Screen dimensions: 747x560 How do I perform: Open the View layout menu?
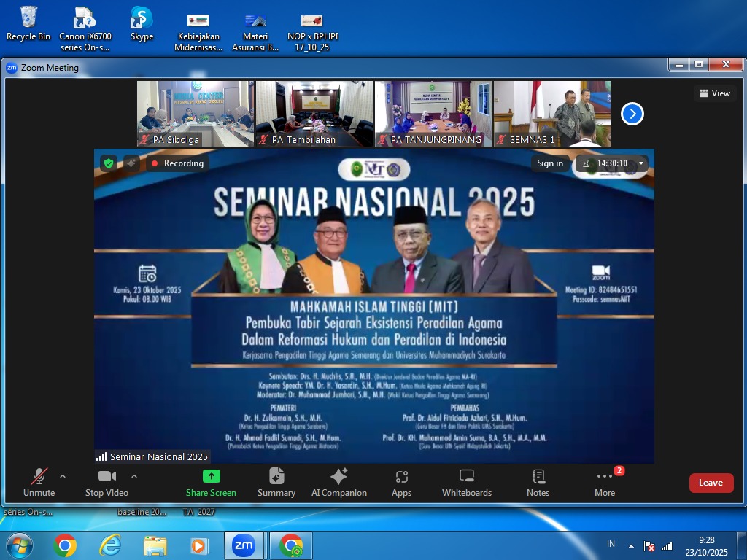pyautogui.click(x=715, y=93)
